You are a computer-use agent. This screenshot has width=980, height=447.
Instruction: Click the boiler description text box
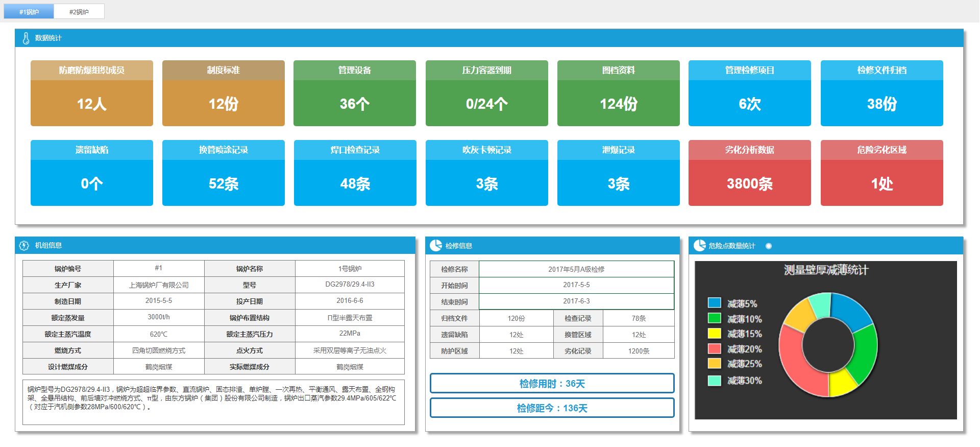[x=213, y=402]
